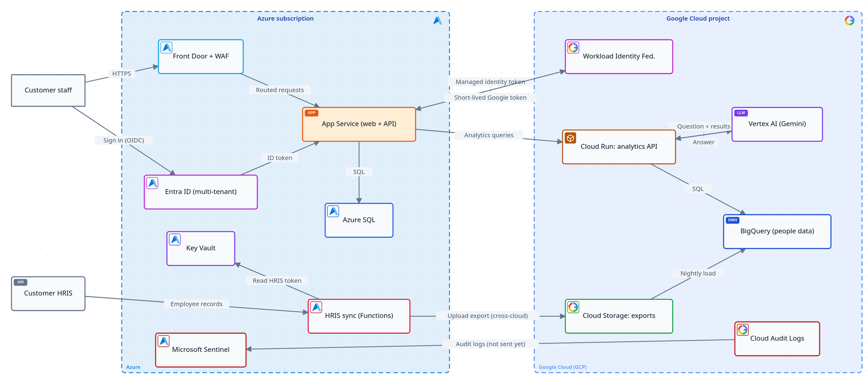Click the APP badge on App Service node
This screenshot has width=868, height=384.
312,113
